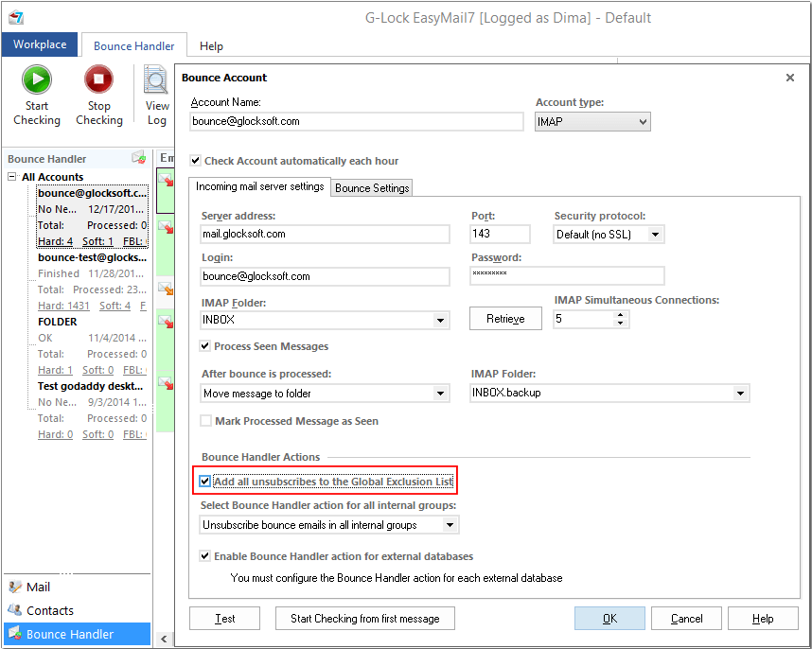Select FOLDER account in tree

click(58, 322)
